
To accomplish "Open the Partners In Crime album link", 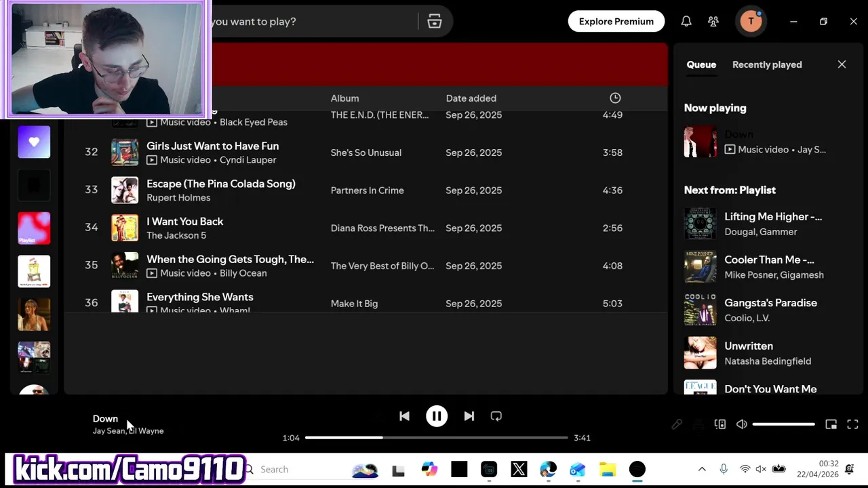I will [x=367, y=190].
